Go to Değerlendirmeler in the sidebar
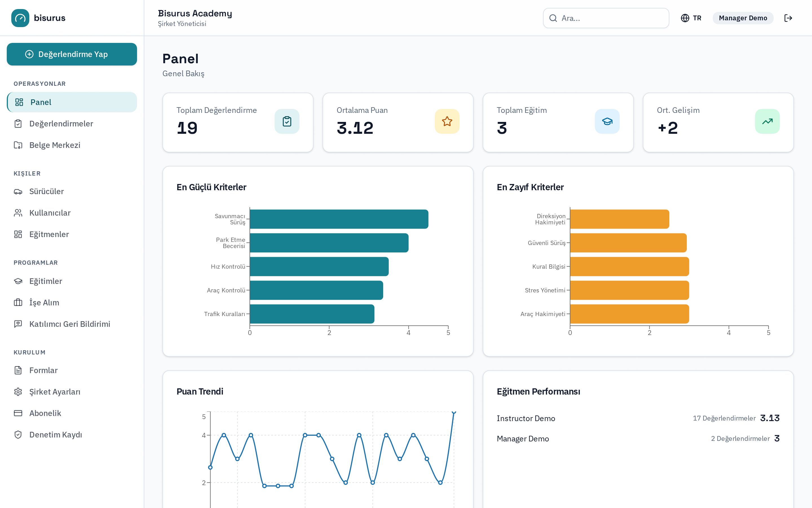The width and height of the screenshot is (812, 508). pos(72,124)
